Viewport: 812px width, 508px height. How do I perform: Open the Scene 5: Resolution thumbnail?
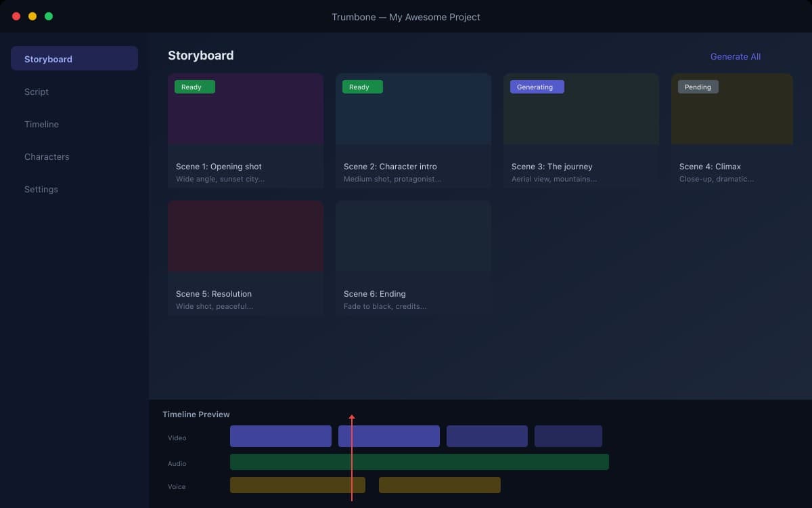point(245,235)
